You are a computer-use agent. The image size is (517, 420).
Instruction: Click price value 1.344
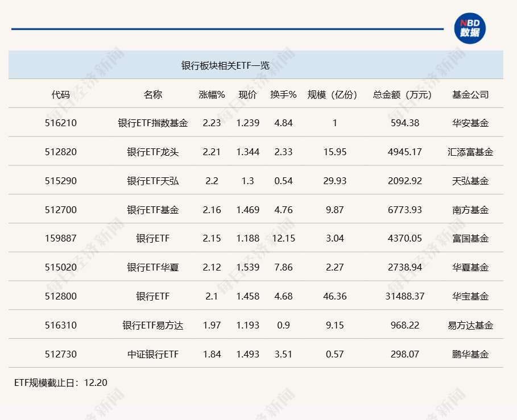[x=247, y=152]
